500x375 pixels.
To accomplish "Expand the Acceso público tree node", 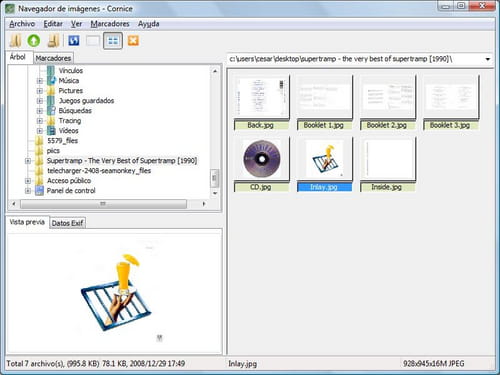I will coord(28,181).
